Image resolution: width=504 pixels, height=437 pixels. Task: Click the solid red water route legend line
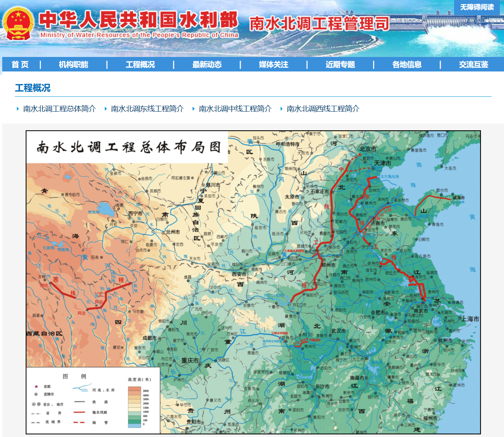point(80,412)
